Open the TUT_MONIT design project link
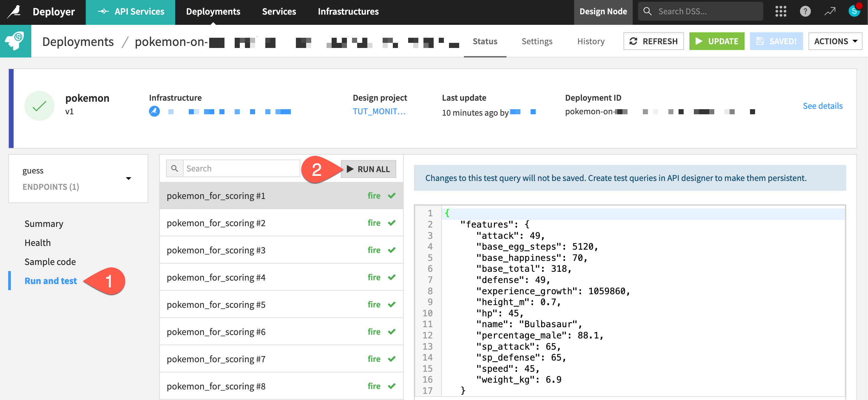This screenshot has height=400, width=868. click(379, 112)
